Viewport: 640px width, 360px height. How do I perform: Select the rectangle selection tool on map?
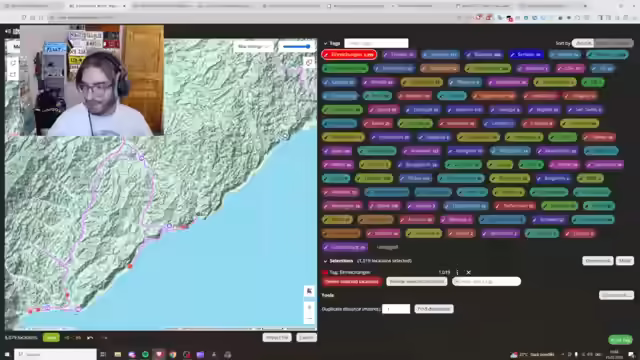click(13, 75)
